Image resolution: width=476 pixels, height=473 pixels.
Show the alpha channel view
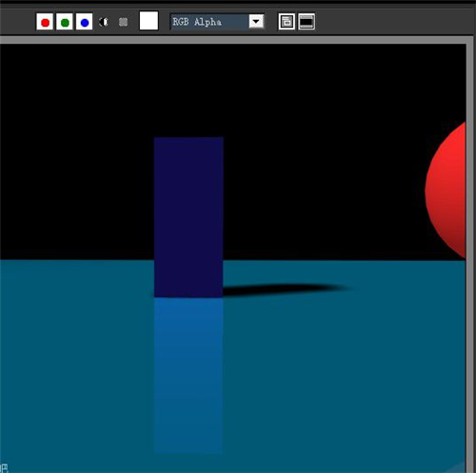[x=104, y=22]
